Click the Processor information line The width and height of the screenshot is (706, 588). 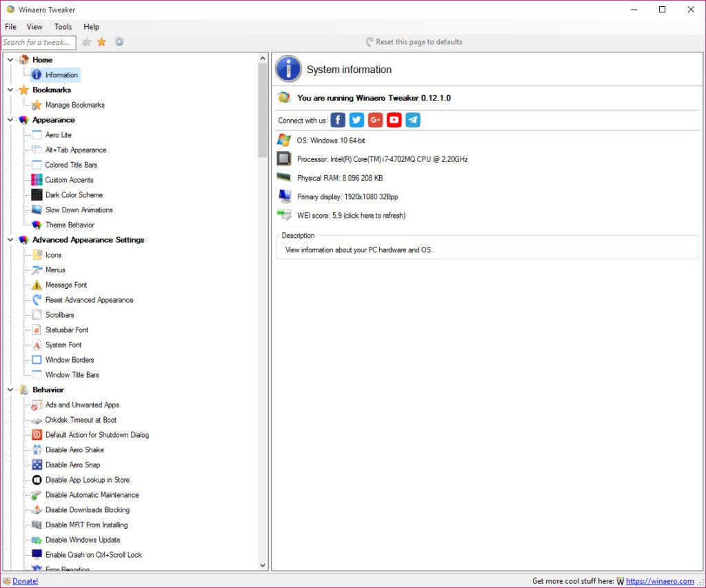(x=382, y=159)
